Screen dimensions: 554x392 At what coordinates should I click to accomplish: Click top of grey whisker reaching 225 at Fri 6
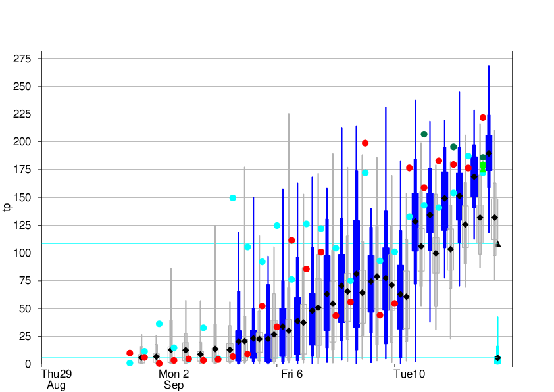coord(289,114)
